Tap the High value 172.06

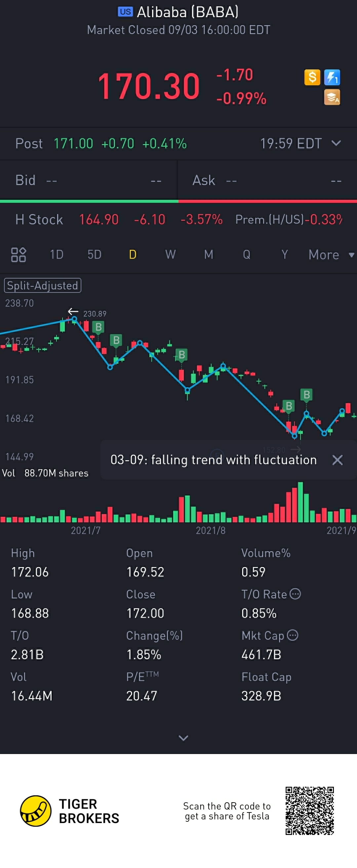30,572
